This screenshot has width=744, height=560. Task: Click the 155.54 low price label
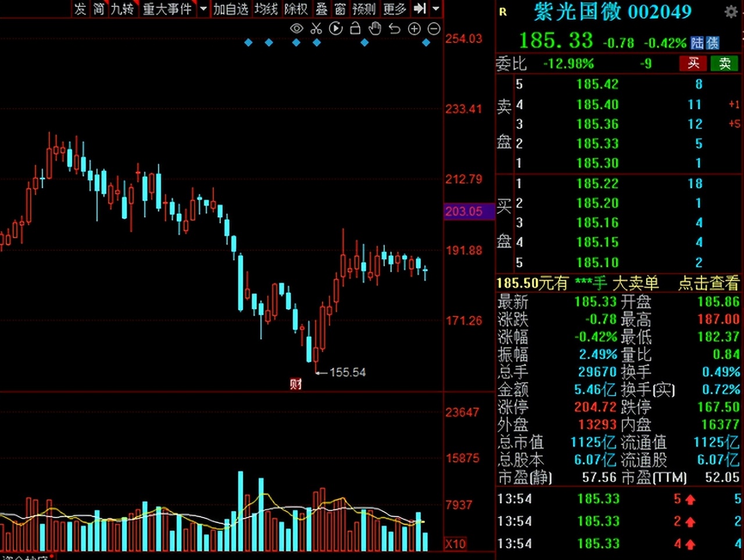point(348,372)
